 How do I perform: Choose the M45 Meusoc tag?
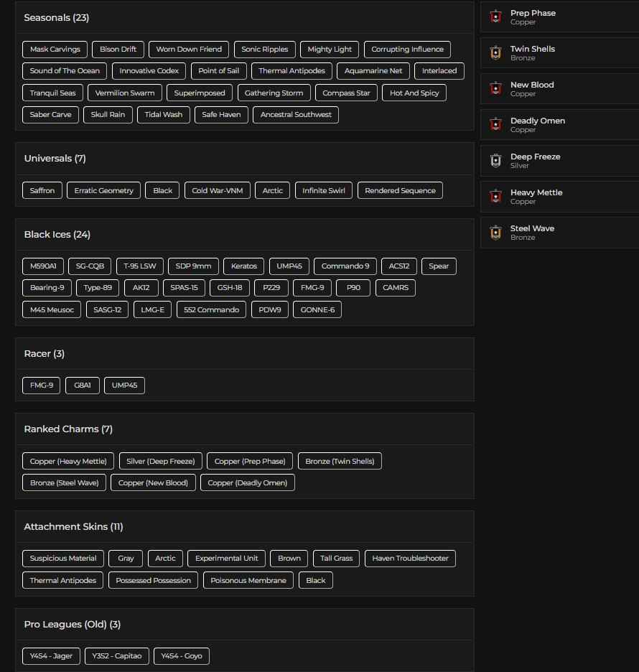click(x=52, y=309)
